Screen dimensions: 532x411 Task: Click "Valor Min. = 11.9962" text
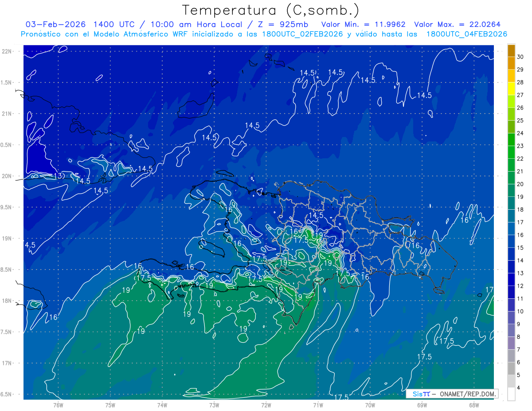[363, 24]
